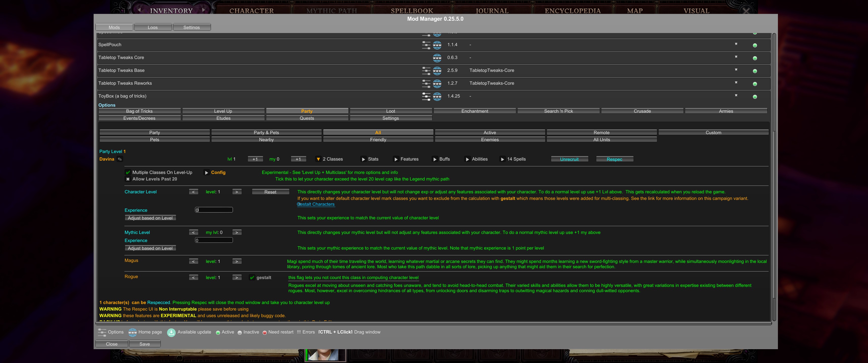Open SpellPouch options sliders icon
This screenshot has height=363, width=868.
(426, 45)
